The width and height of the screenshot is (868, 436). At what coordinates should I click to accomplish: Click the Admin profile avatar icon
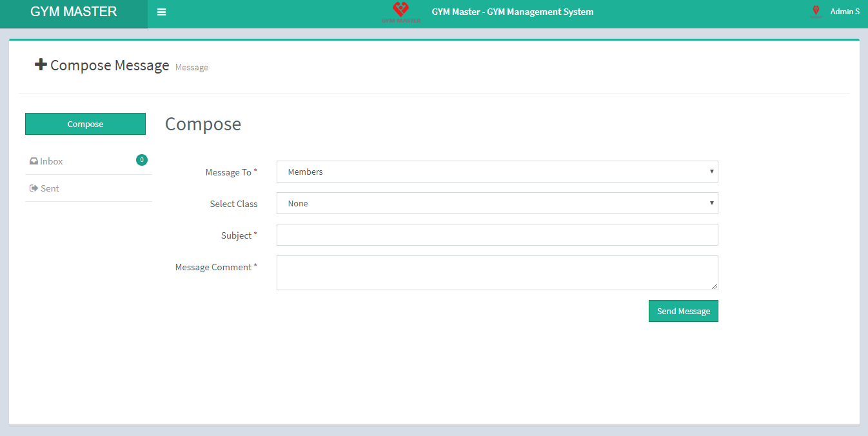point(816,11)
